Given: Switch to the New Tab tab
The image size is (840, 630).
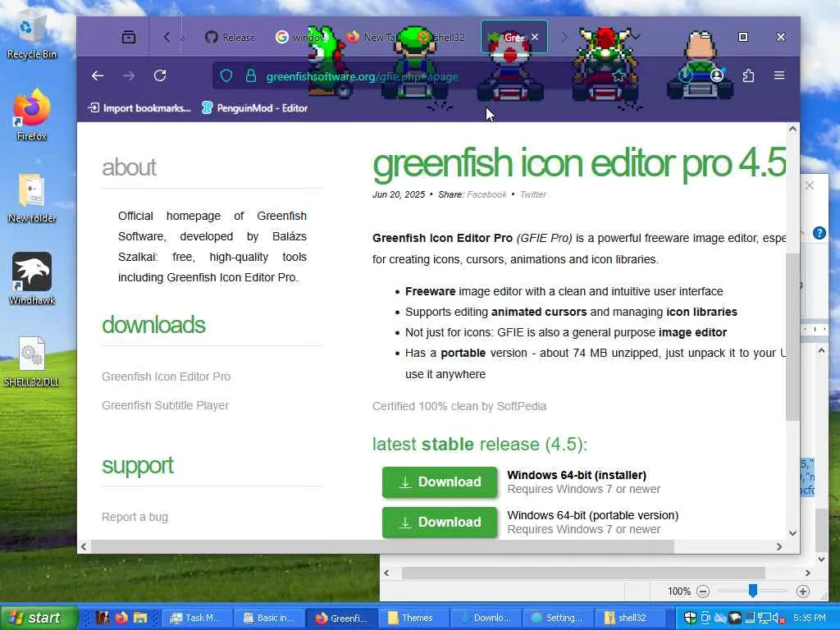Looking at the screenshot, I should click(x=371, y=38).
